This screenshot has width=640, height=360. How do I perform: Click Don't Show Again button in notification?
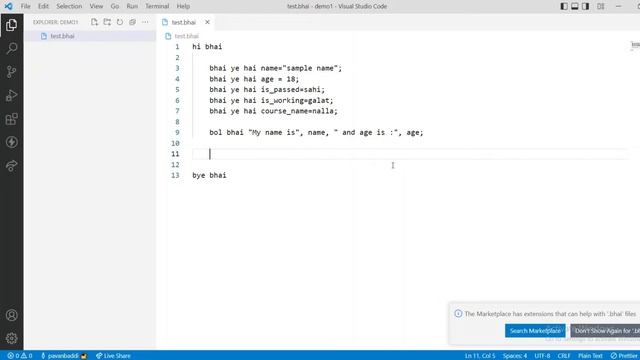click(605, 331)
